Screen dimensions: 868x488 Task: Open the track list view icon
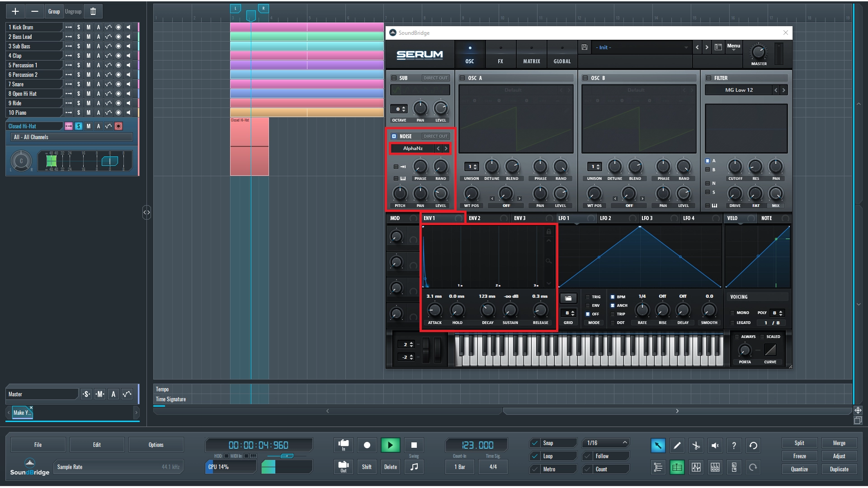coord(658,467)
